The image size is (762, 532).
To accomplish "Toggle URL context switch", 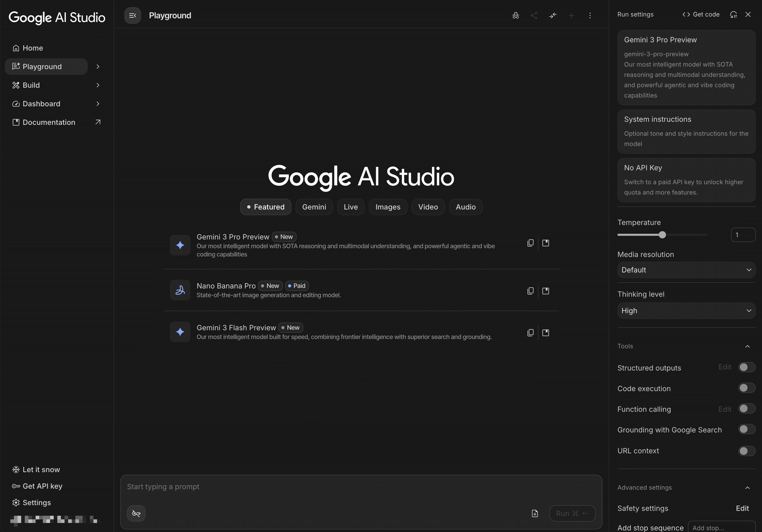I will click(x=747, y=451).
